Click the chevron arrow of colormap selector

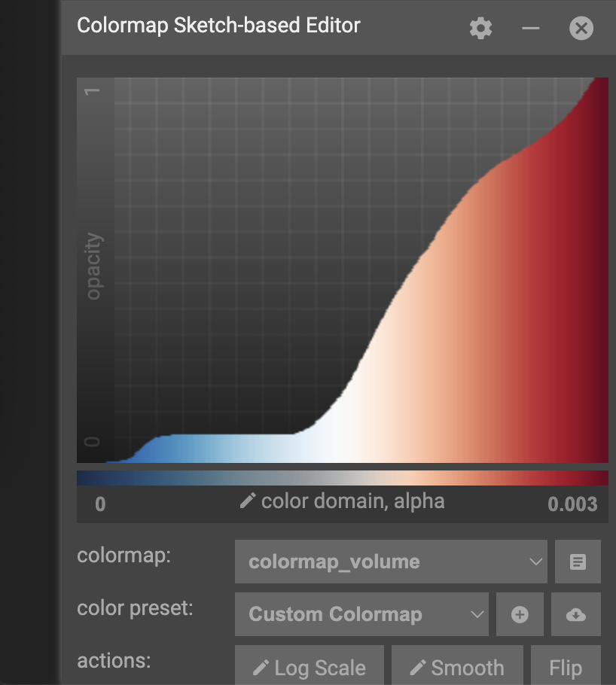(536, 562)
